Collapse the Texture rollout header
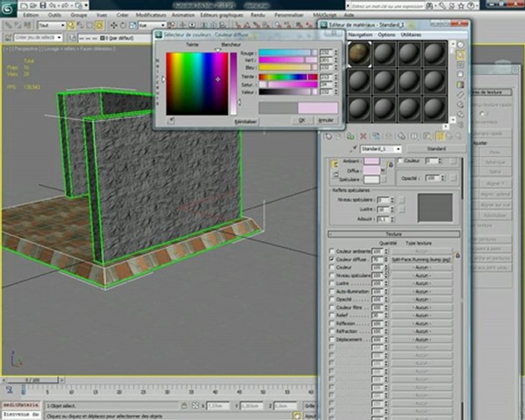The width and height of the screenshot is (525, 420). (394, 234)
